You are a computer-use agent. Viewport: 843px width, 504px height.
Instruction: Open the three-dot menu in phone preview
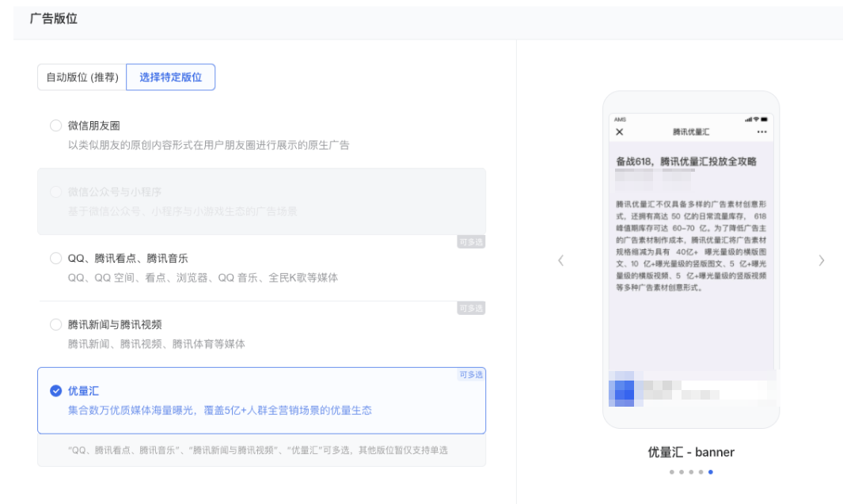pos(761,132)
